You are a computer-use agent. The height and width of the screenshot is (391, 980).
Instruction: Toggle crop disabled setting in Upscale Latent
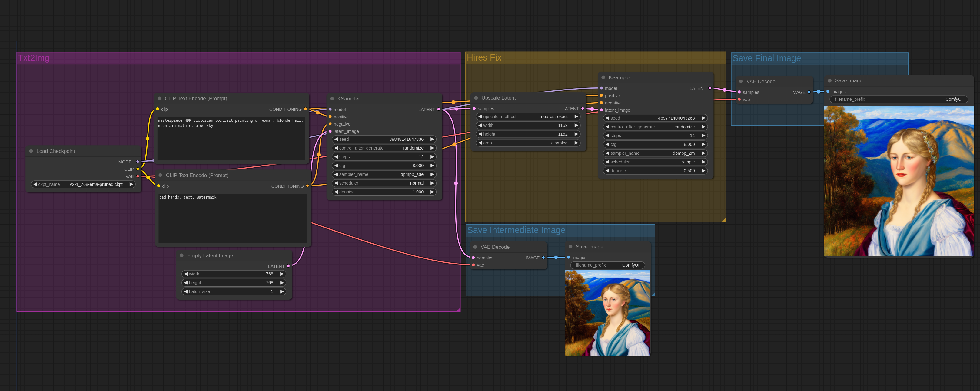point(559,143)
